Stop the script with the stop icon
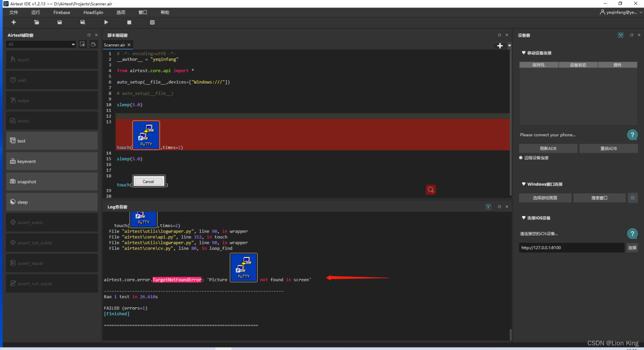Viewport: 644px width, 350px height. [129, 23]
